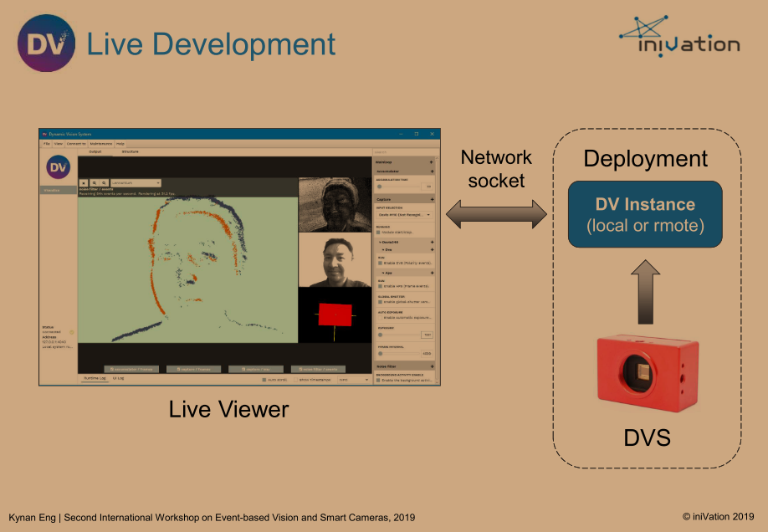The height and width of the screenshot is (532, 768).
Task: Collapse the Aps subsection
Action: click(383, 273)
